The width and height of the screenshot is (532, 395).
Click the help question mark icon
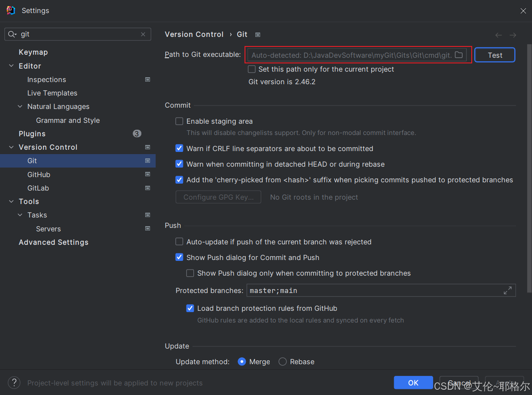pos(14,382)
